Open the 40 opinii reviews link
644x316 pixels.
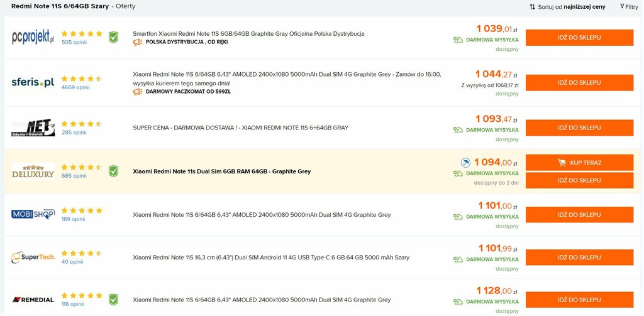click(x=73, y=262)
